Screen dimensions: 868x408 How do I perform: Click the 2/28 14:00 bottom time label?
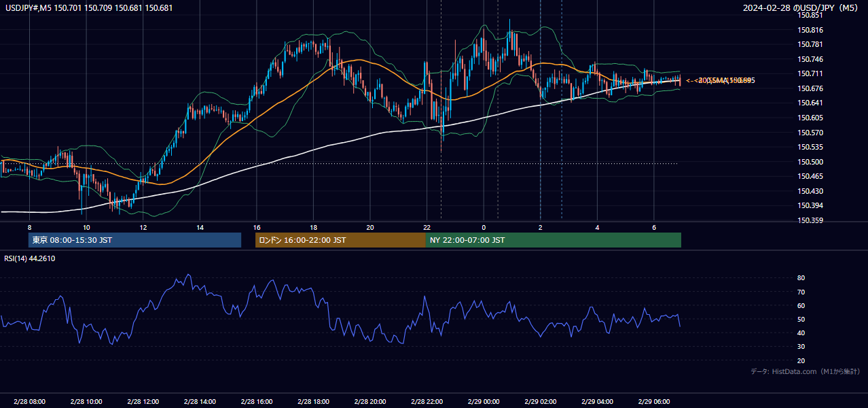tap(200, 402)
